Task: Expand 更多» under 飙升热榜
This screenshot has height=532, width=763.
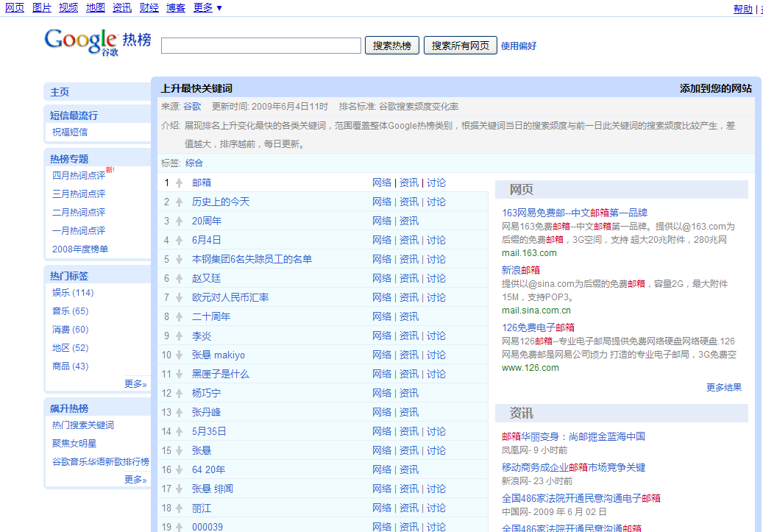Action: [x=135, y=480]
